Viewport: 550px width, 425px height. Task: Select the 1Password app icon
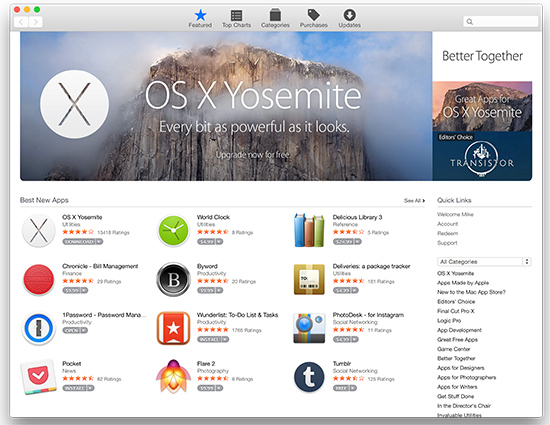(x=39, y=329)
